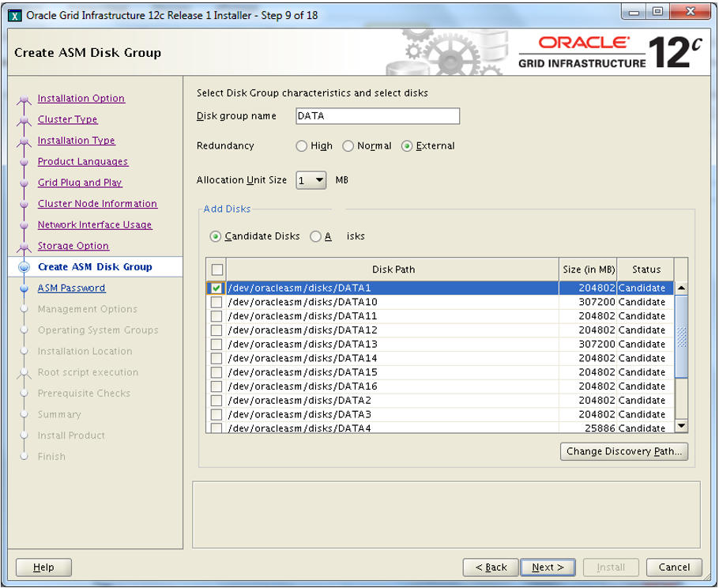Click the Storage Option step marker icon
This screenshot has width=719, height=588.
(x=24, y=247)
